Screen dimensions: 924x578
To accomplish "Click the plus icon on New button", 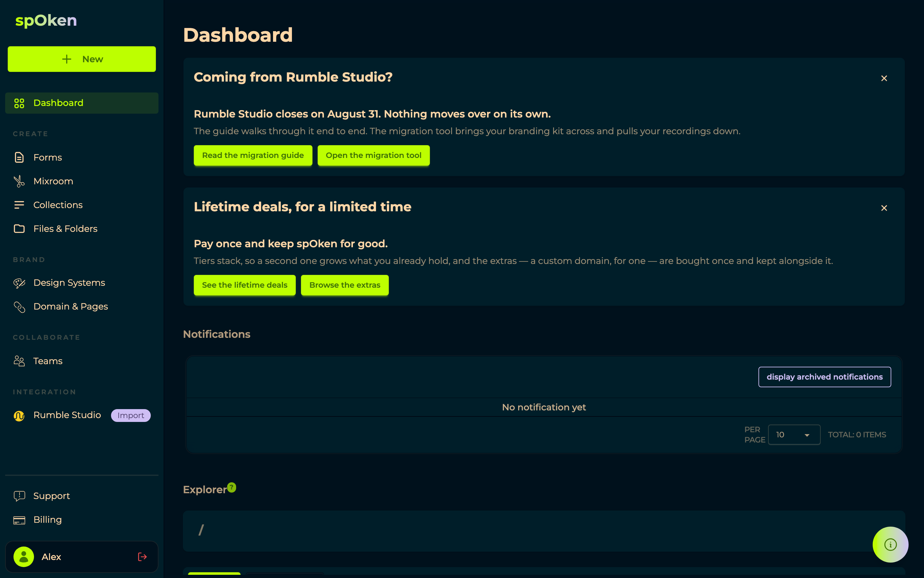I will pos(67,59).
